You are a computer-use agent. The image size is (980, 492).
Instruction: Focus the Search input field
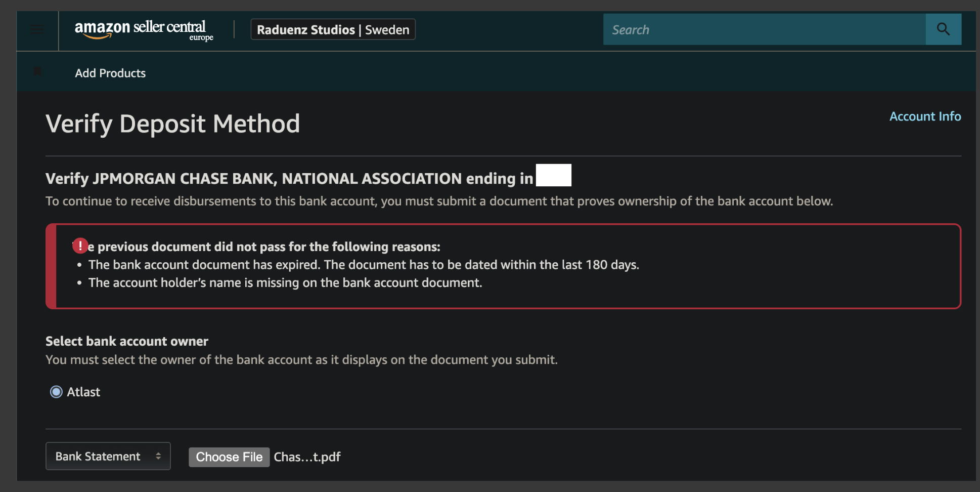764,29
